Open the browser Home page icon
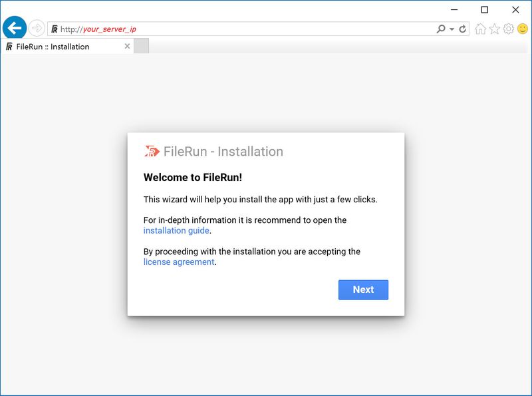Viewport: 532px width, 396px height. [480, 29]
